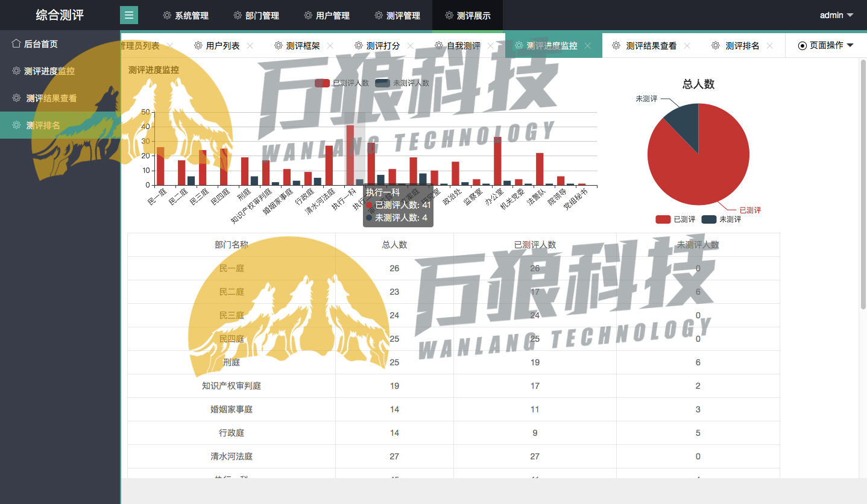
Task: Click the 已测评人数 column header
Action: (x=535, y=244)
